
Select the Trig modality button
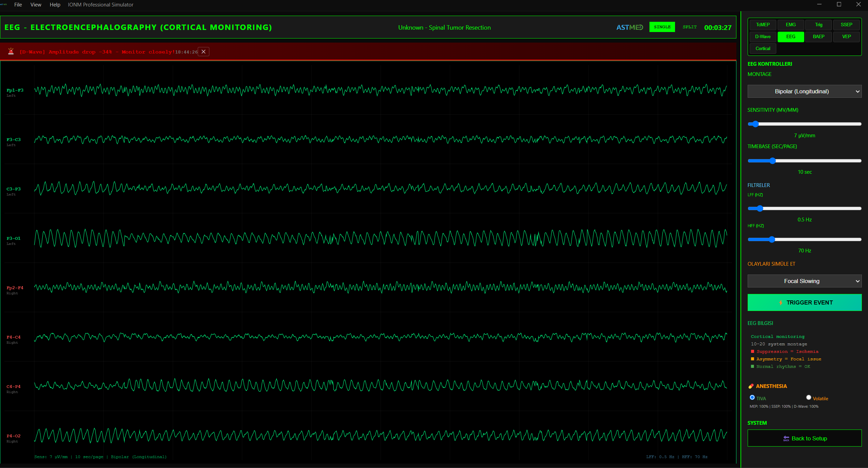click(x=818, y=25)
